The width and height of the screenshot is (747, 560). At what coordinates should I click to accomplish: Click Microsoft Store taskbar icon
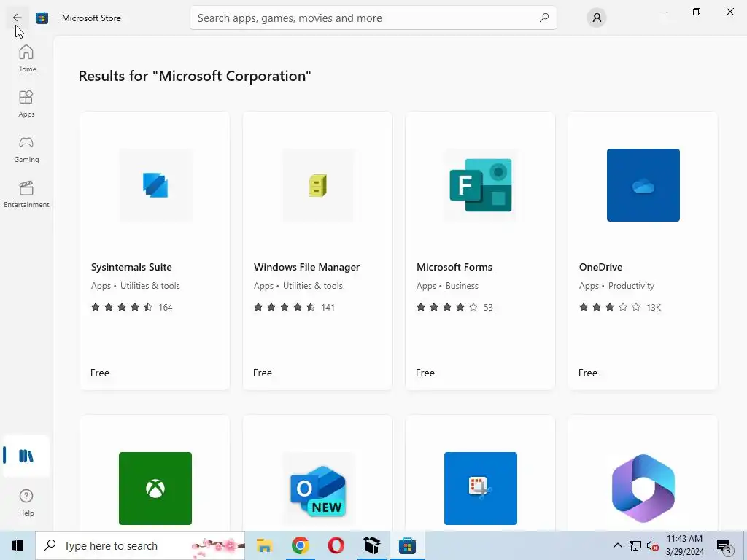[x=407, y=545]
